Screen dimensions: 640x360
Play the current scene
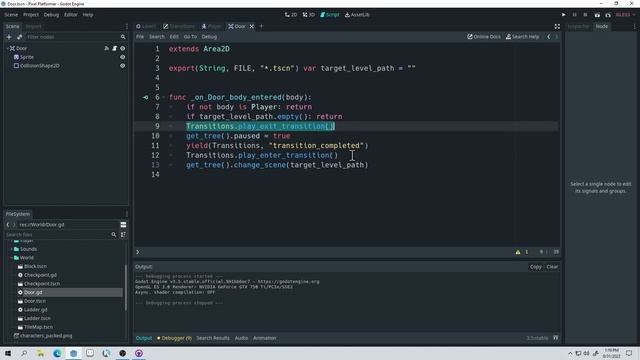(597, 15)
